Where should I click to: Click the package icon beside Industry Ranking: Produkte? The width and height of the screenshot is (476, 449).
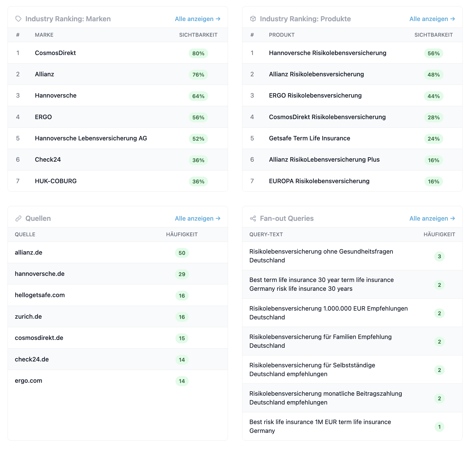pyautogui.click(x=253, y=19)
